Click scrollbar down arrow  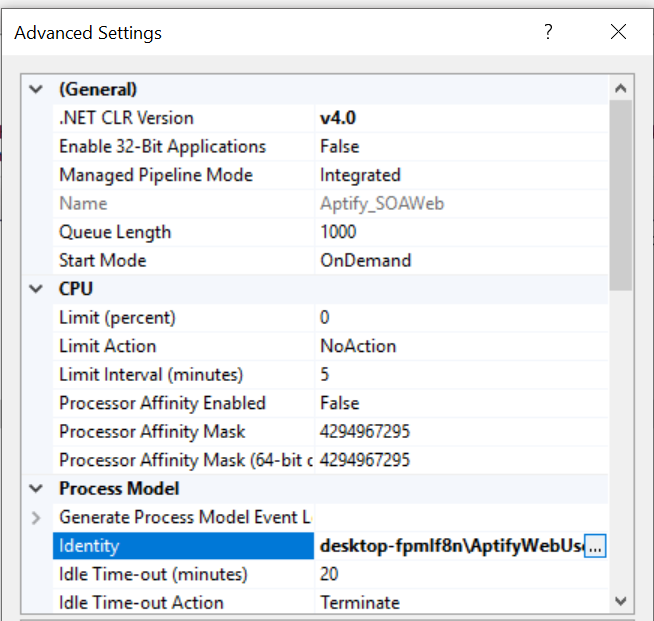[620, 601]
